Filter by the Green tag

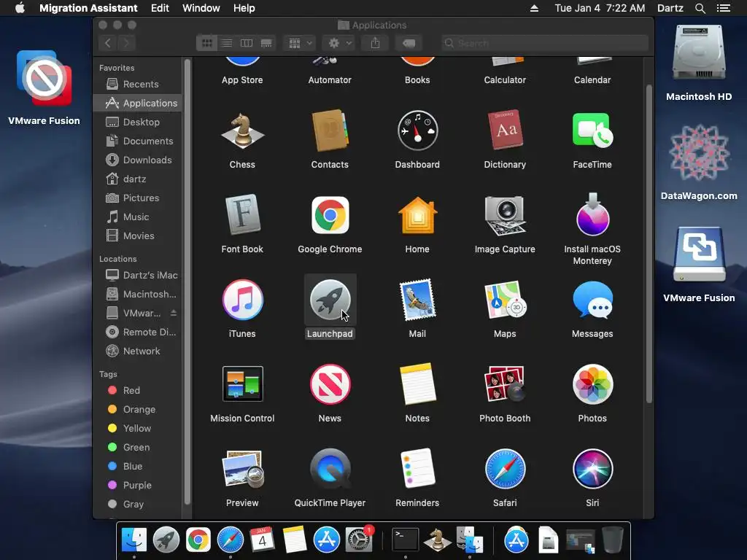(137, 447)
